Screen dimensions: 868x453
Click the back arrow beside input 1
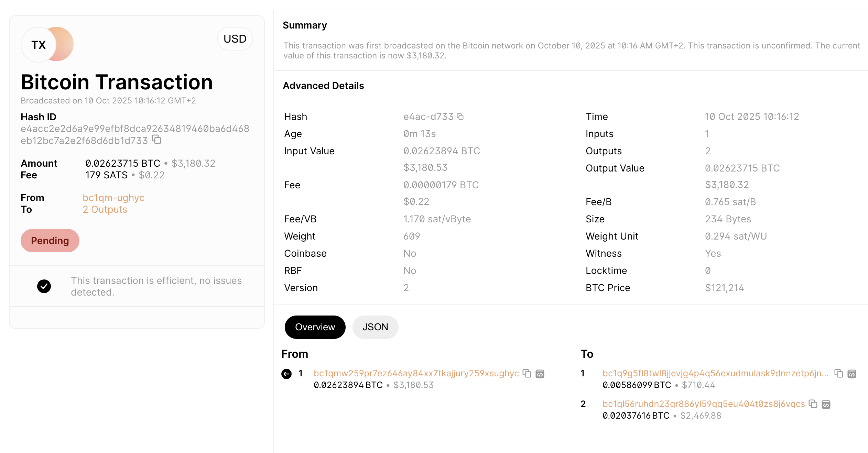pos(286,374)
